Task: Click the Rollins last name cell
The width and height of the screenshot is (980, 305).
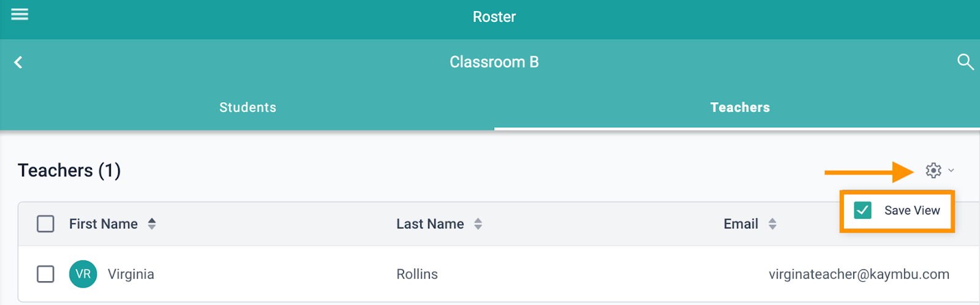Action: [417, 274]
